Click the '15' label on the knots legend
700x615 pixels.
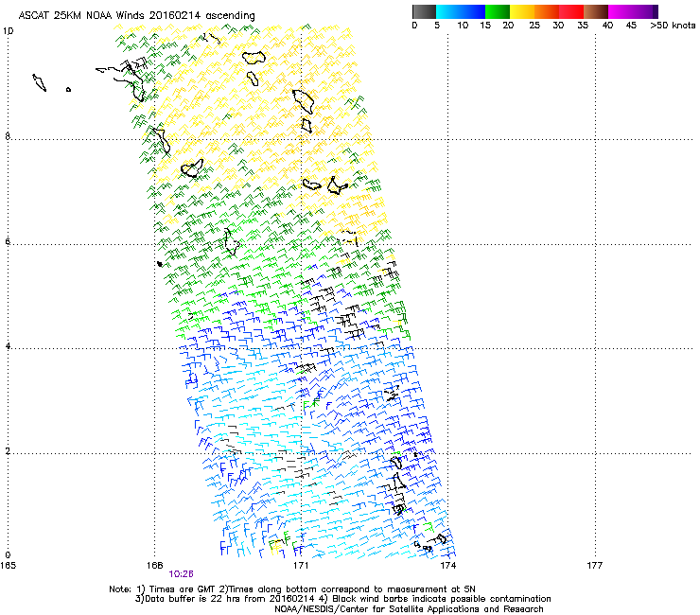485,26
